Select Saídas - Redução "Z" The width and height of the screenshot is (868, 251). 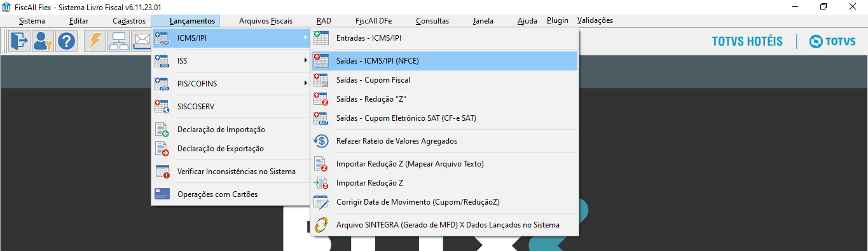point(444,99)
